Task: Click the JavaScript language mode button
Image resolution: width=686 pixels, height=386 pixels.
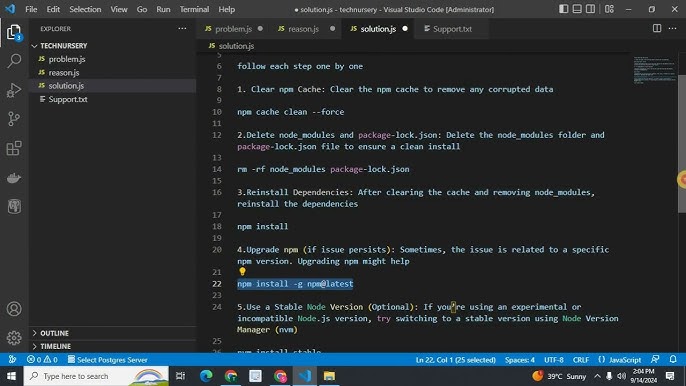Action: (620, 360)
